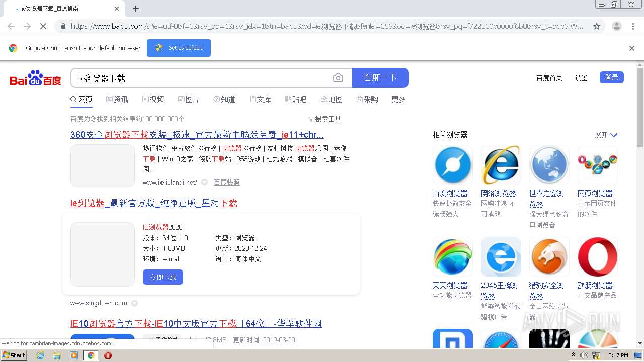Open the 猎豹安全浏览器 icon

(x=549, y=257)
